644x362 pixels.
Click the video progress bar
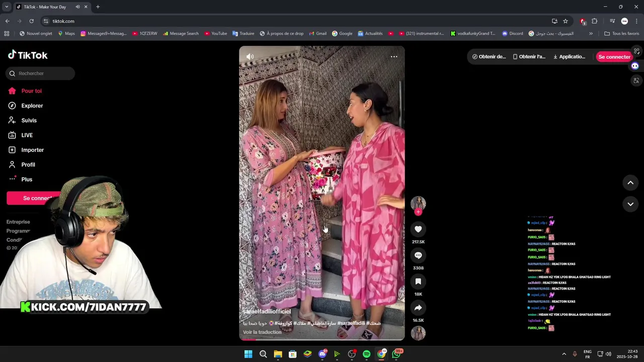coord(322,339)
